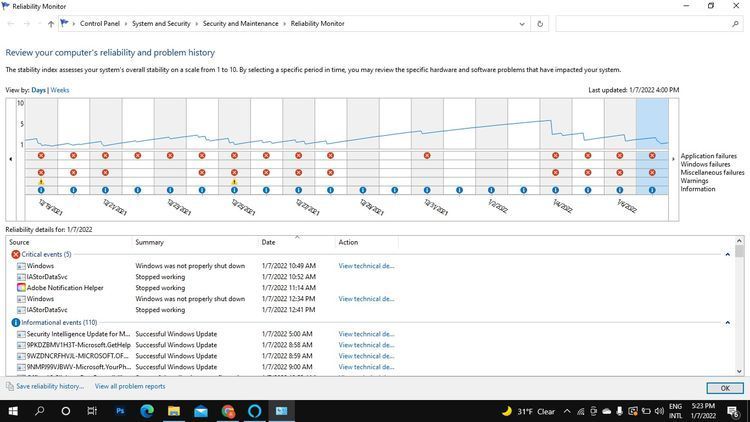Click the View all problem reports link
The image size is (750, 422).
pos(130,386)
